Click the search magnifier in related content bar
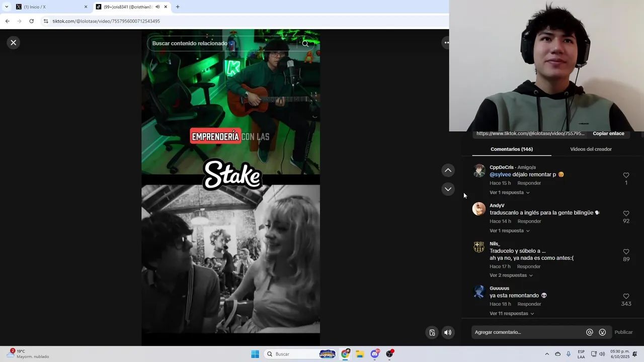Screen dimensions: 644x362 coord(305,43)
